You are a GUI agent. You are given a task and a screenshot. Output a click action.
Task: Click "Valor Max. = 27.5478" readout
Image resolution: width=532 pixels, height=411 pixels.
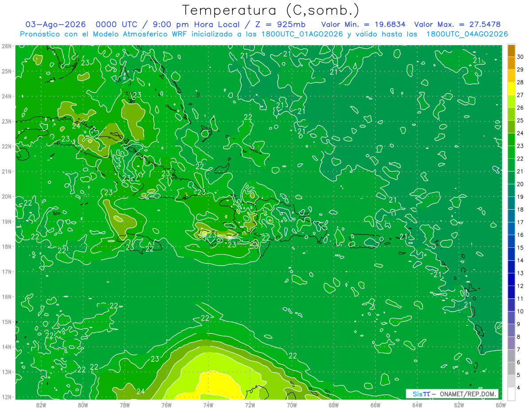coord(458,24)
